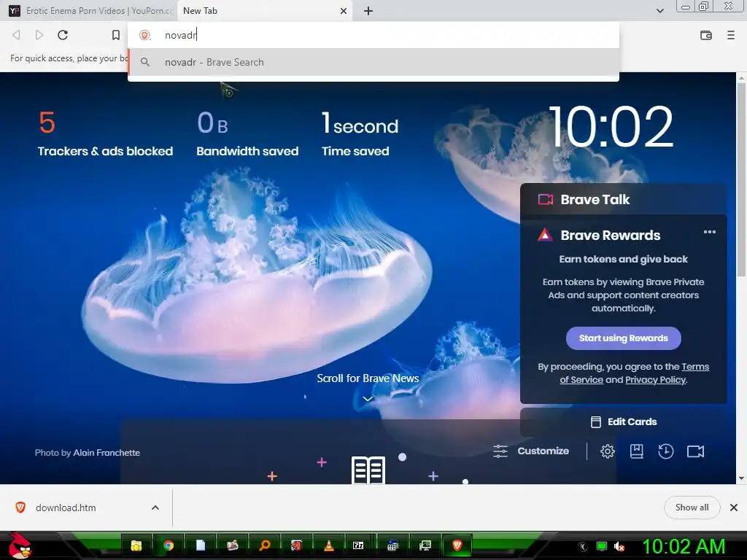The width and height of the screenshot is (747, 560).
Task: Open a new tab with plus button
Action: [368, 11]
